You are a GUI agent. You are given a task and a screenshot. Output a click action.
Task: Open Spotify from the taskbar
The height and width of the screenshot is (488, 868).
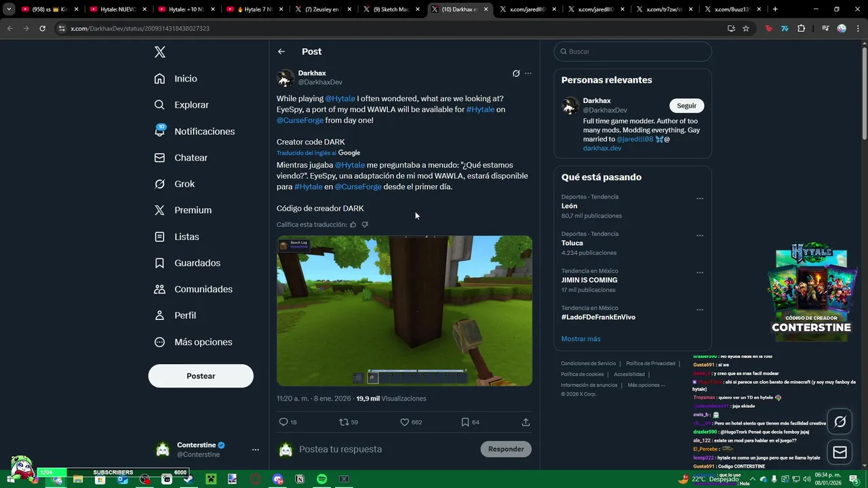click(321, 479)
